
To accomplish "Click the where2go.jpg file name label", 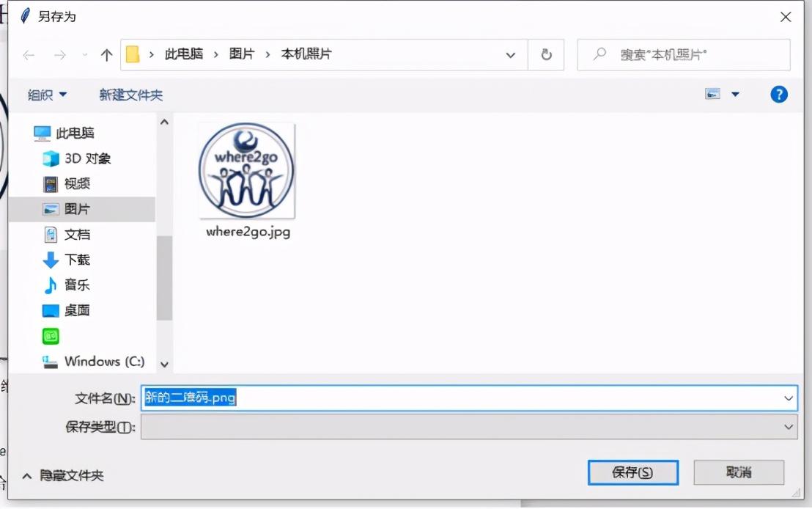I will click(x=248, y=232).
